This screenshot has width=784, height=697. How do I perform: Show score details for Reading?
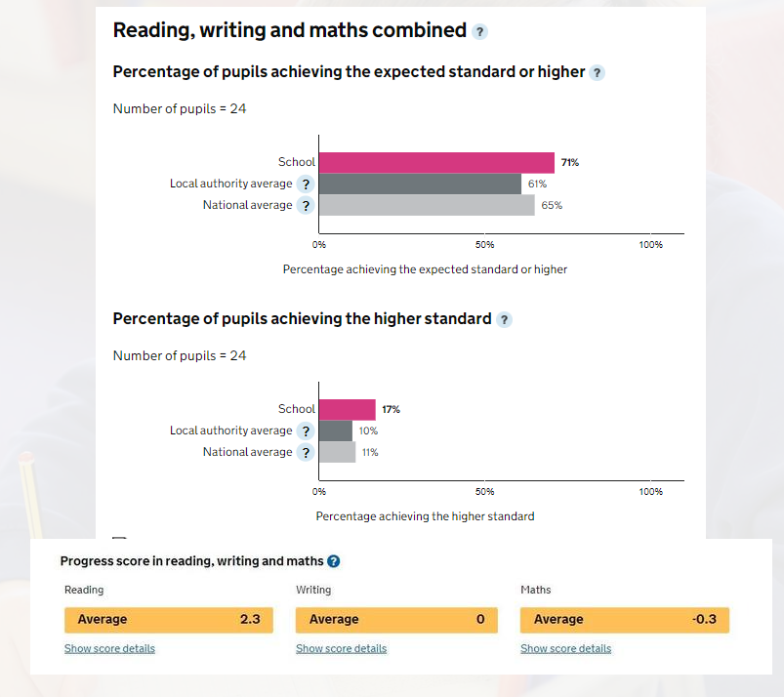[x=109, y=648]
